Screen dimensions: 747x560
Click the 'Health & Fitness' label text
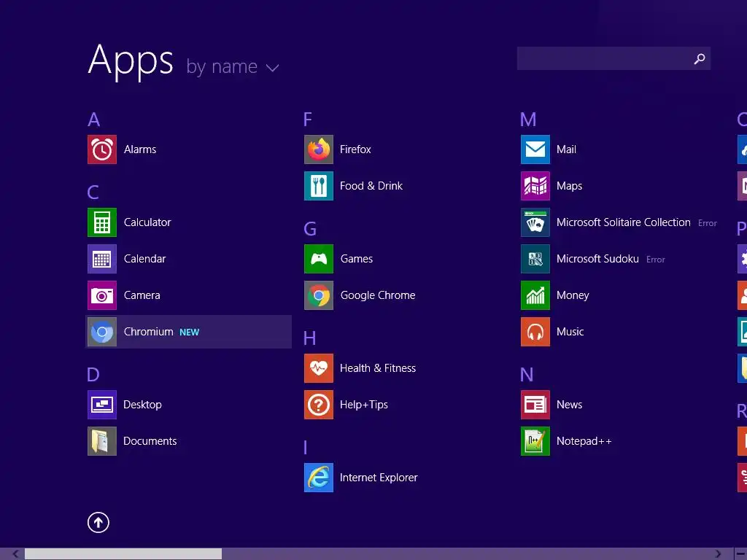[x=378, y=368]
